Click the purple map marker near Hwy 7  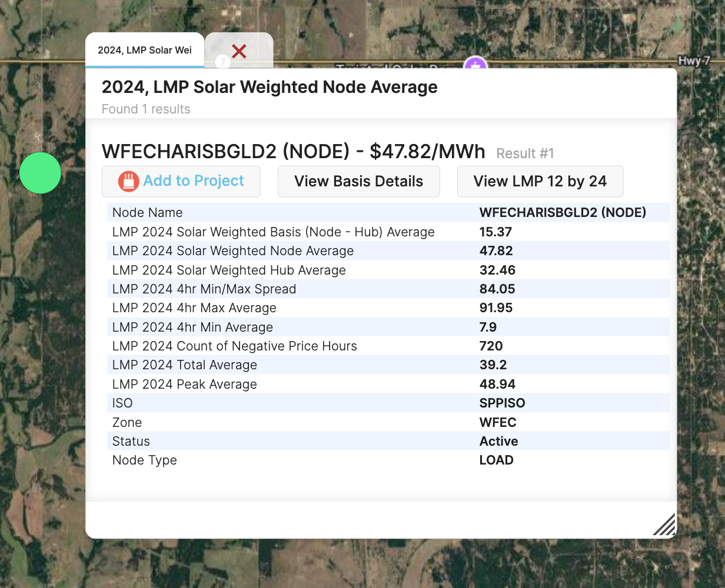click(x=475, y=64)
